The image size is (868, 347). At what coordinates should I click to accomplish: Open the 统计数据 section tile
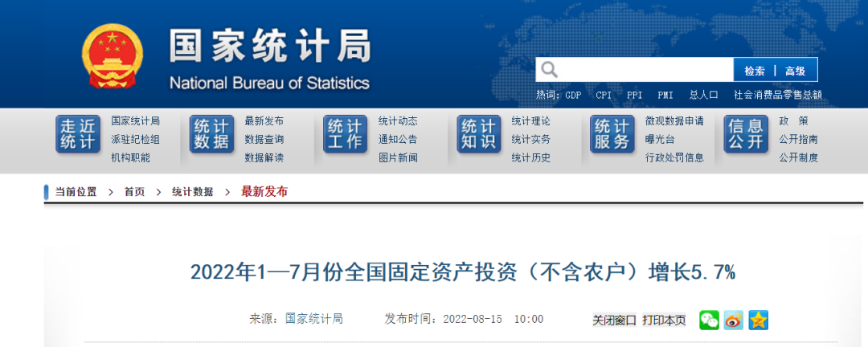(x=211, y=134)
